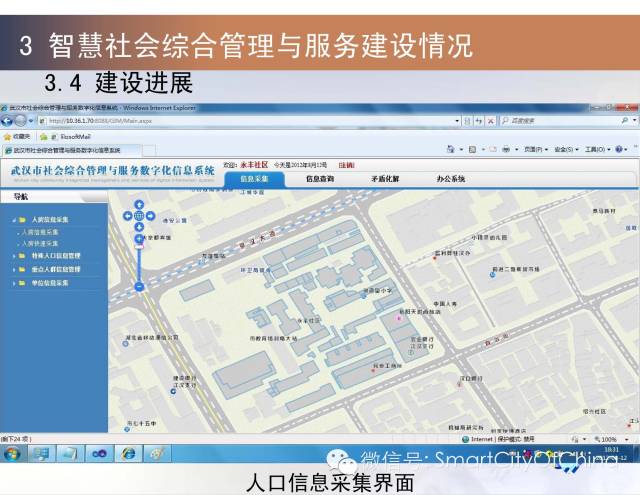Pan the map left with the arrow

pos(128,216)
